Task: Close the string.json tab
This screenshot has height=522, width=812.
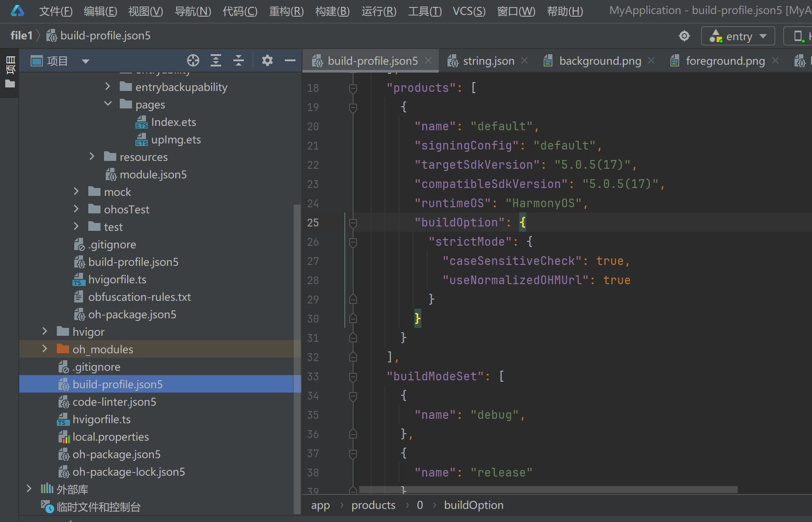Action: tap(524, 60)
